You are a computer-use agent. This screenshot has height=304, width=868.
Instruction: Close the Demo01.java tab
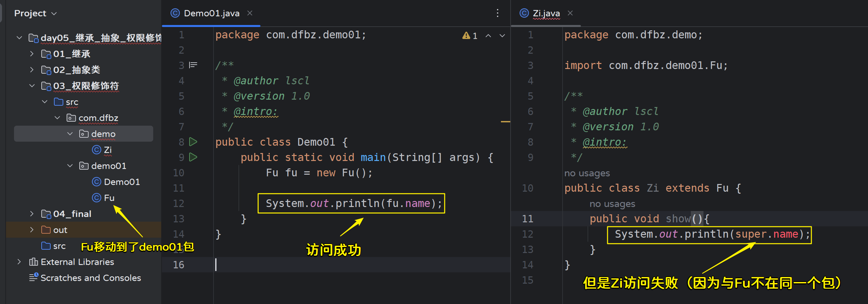pyautogui.click(x=250, y=13)
